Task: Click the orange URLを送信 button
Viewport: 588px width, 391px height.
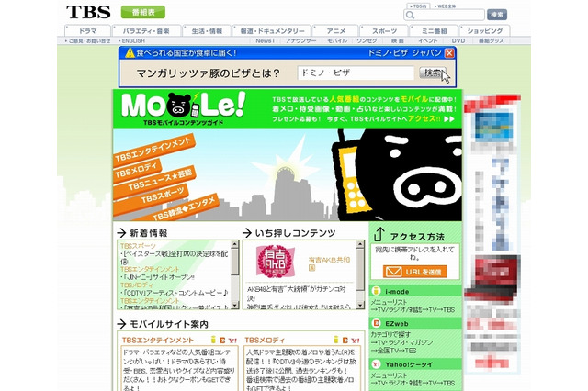Action: tap(415, 272)
